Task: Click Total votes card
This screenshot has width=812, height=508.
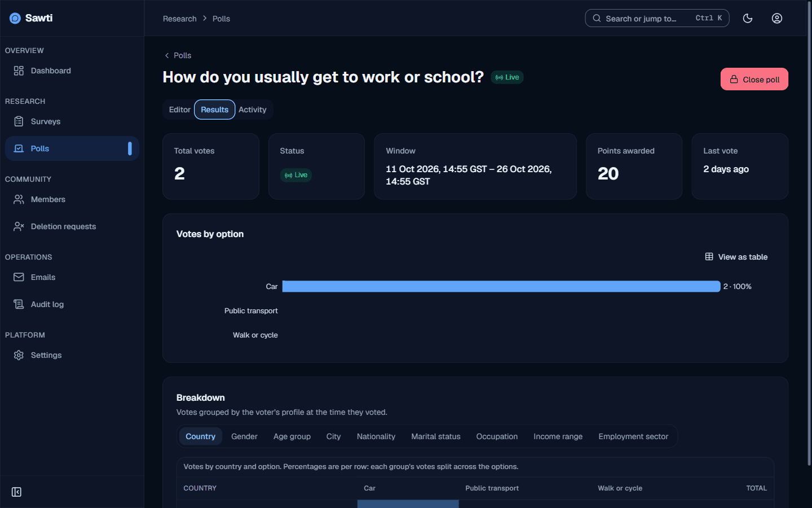Action: click(211, 167)
